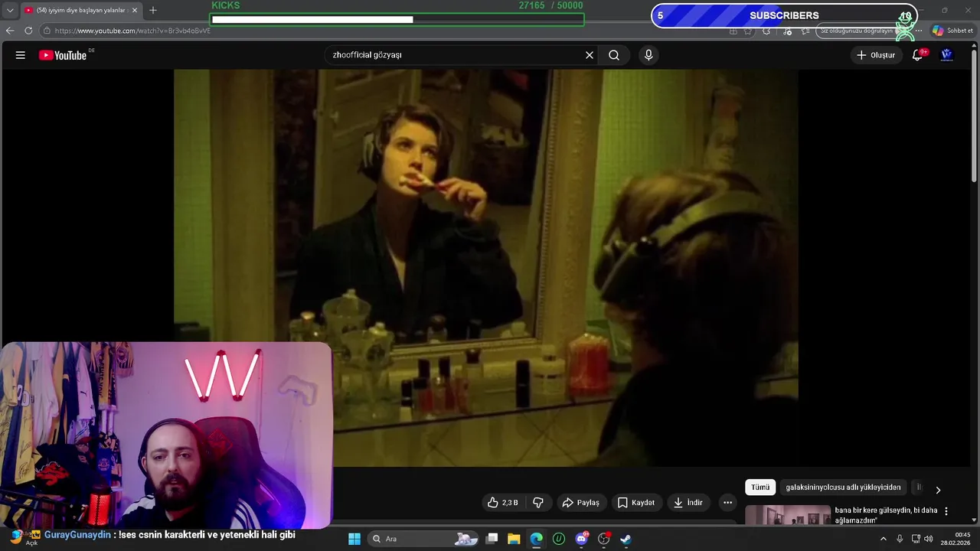Open options for 'bana bir kere gülseydin' video

pos(946,511)
